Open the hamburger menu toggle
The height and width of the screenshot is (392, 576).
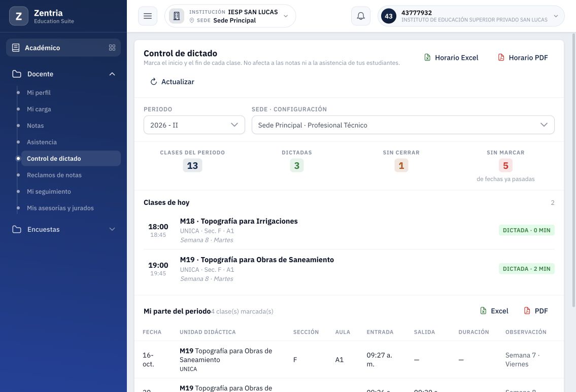point(148,16)
